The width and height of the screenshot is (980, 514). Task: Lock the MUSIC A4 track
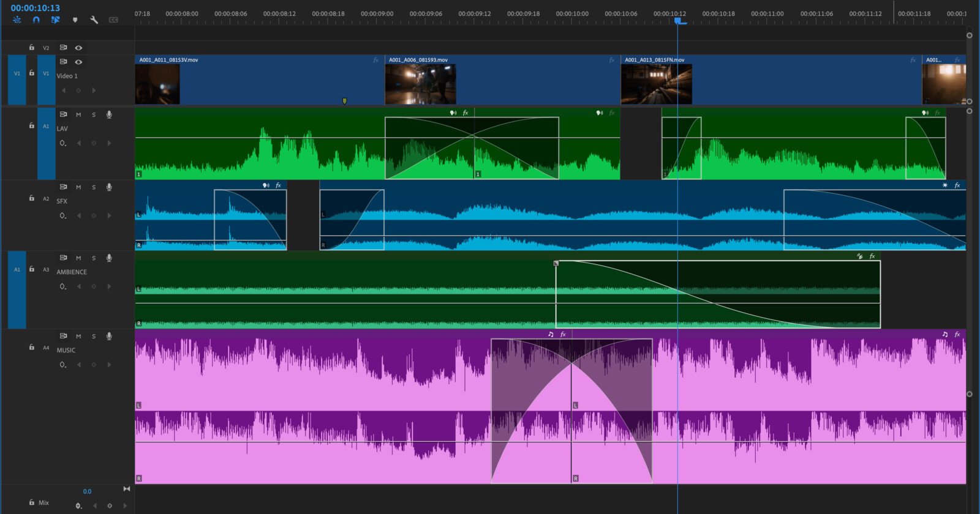[x=31, y=347]
